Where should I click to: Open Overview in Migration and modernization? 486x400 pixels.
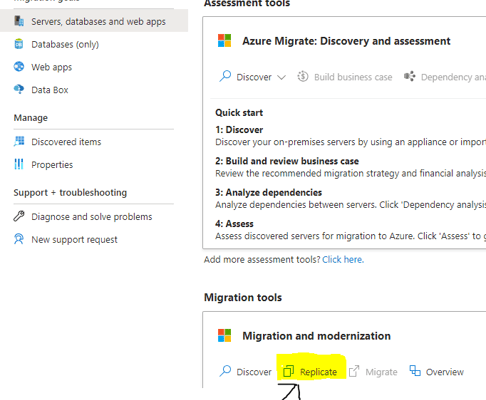437,371
